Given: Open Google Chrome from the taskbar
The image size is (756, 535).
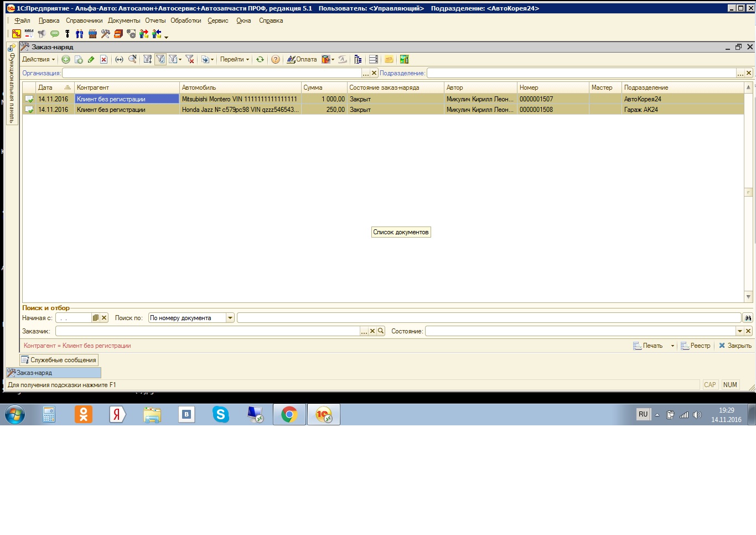Looking at the screenshot, I should click(289, 414).
